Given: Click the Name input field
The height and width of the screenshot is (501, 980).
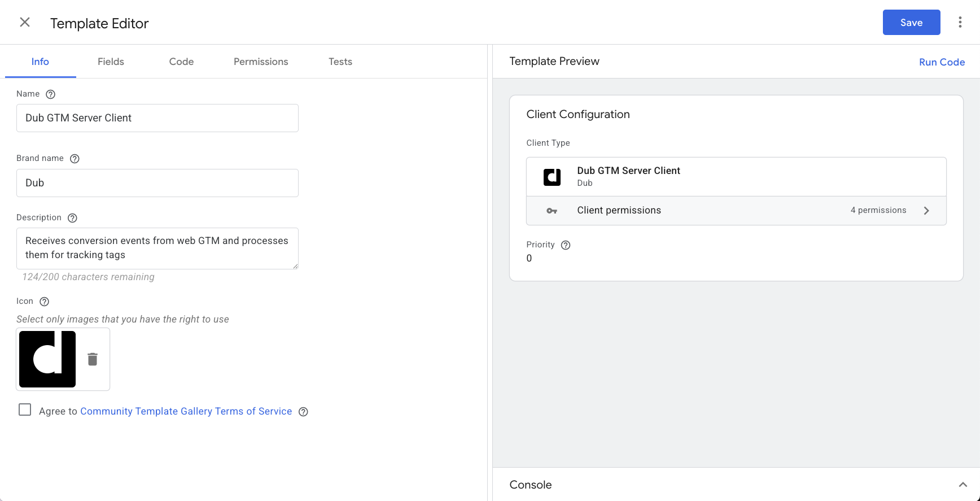Looking at the screenshot, I should [158, 118].
